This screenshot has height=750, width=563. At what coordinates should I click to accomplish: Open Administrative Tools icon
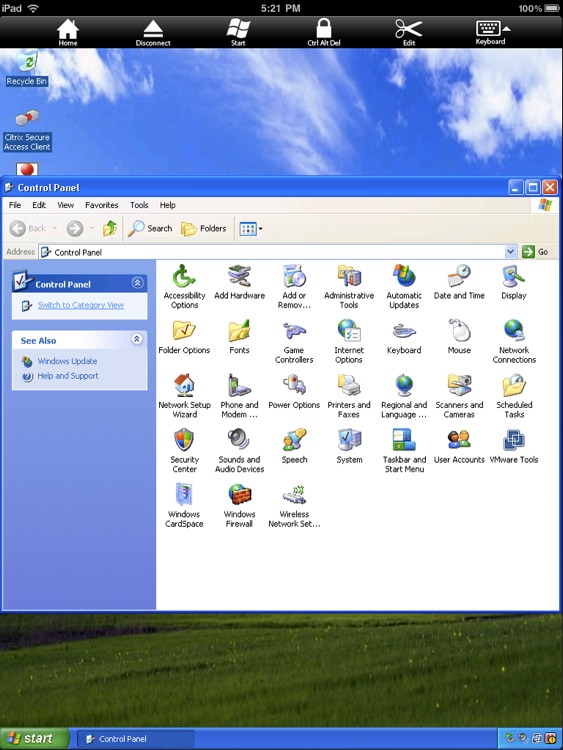click(x=349, y=287)
